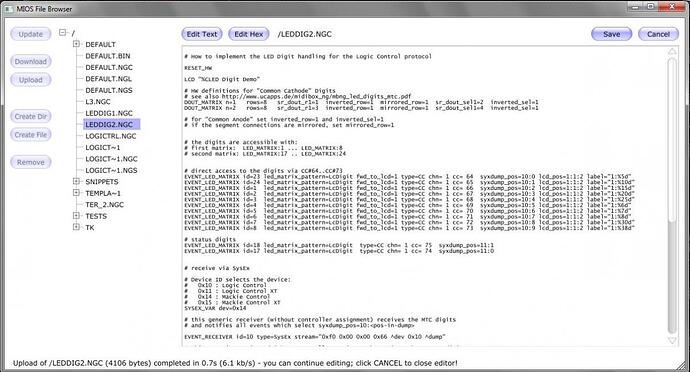This screenshot has width=690, height=372.
Task: Select the root slash directory label
Action: [73, 33]
